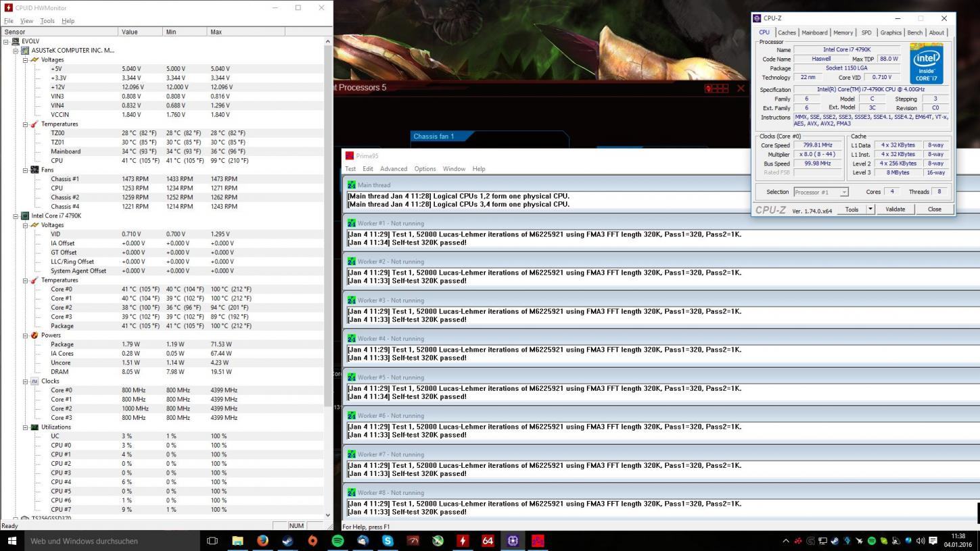The width and height of the screenshot is (980, 551).
Task: Open Steam from the taskbar
Action: coord(287,541)
